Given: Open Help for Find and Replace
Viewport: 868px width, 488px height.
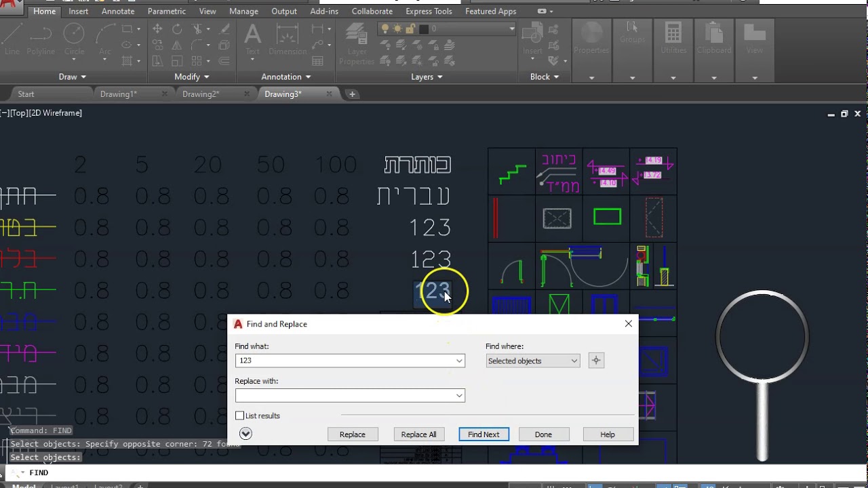Looking at the screenshot, I should coord(608,434).
